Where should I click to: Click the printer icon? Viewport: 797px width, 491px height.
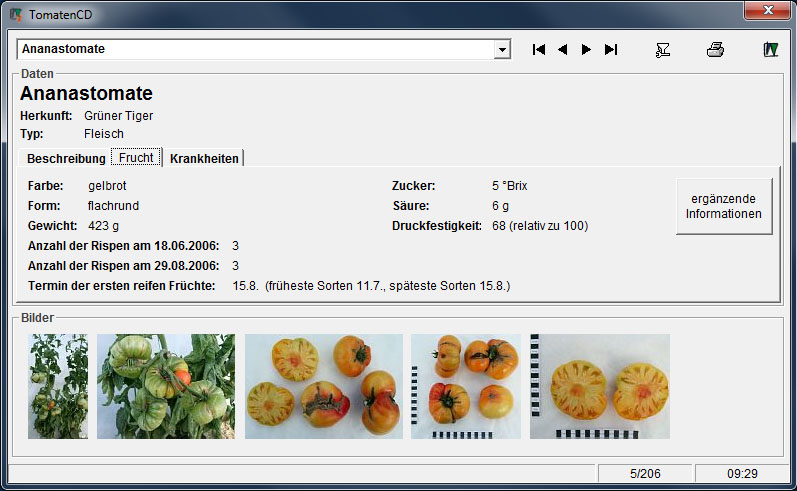click(x=716, y=50)
